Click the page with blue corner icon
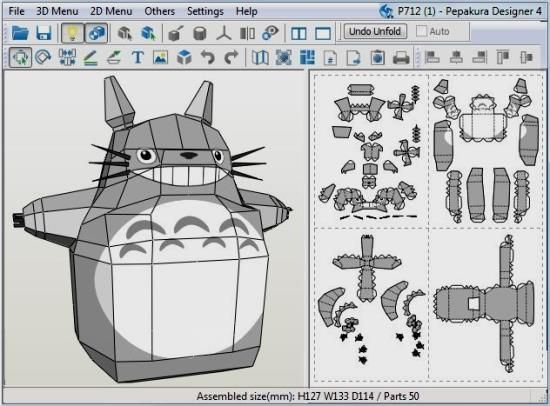 pyautogui.click(x=354, y=58)
